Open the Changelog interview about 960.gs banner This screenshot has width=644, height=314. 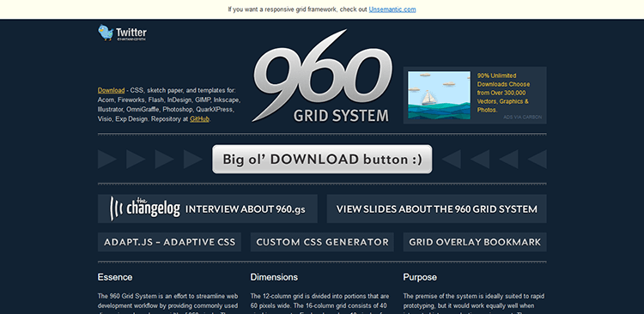[x=208, y=208]
